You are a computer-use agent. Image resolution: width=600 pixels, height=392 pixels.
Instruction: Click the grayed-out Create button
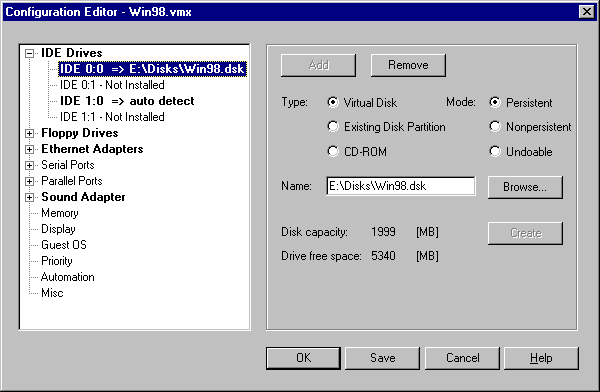(525, 233)
